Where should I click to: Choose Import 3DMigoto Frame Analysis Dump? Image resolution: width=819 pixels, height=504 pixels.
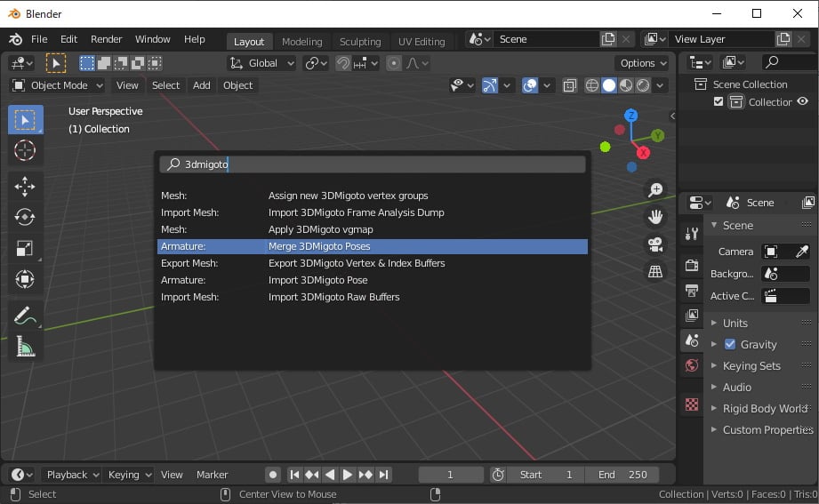(x=373, y=212)
